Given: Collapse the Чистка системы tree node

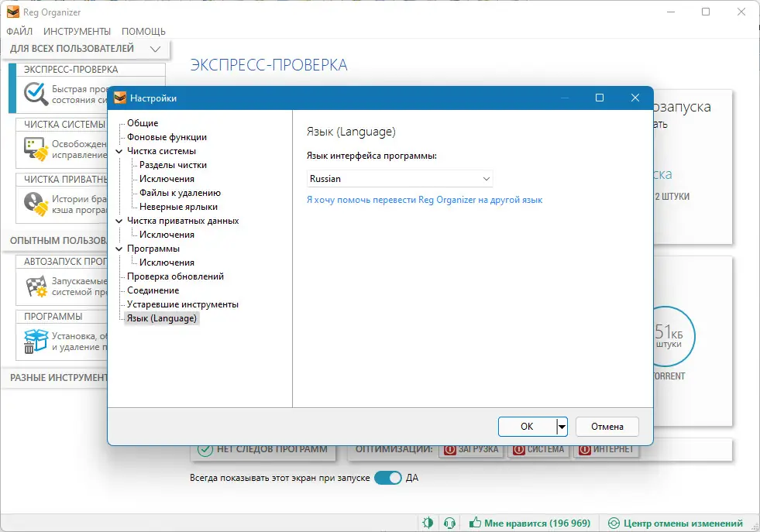Looking at the screenshot, I should tap(119, 151).
